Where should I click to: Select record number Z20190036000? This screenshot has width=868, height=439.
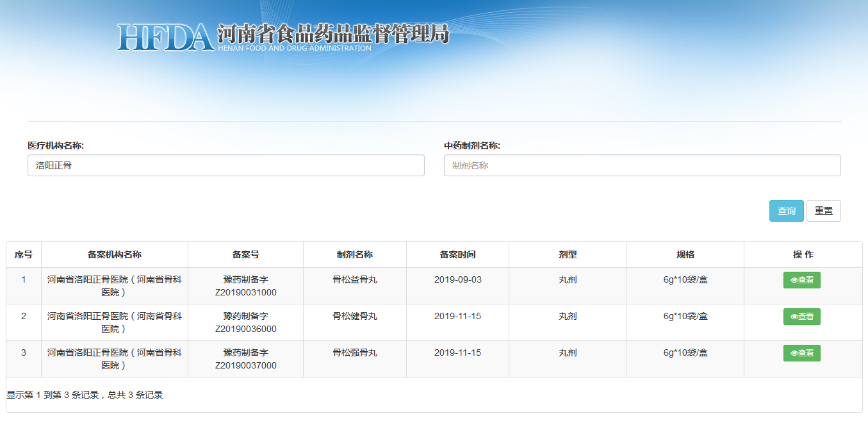coord(246,329)
